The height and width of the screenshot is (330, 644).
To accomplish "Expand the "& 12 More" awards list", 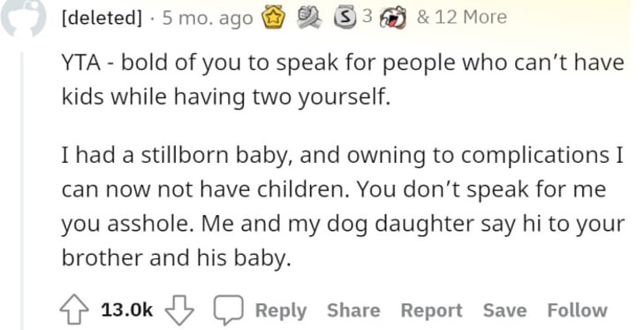I will [x=462, y=17].
